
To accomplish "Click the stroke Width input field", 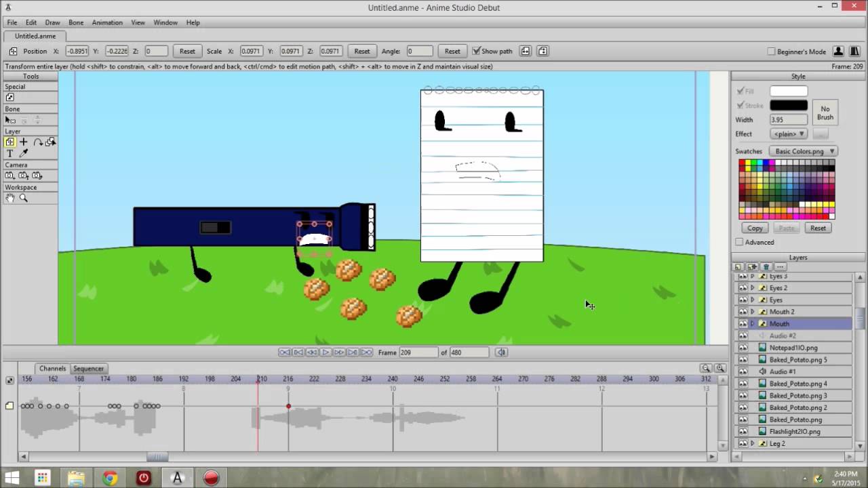I will (x=789, y=119).
